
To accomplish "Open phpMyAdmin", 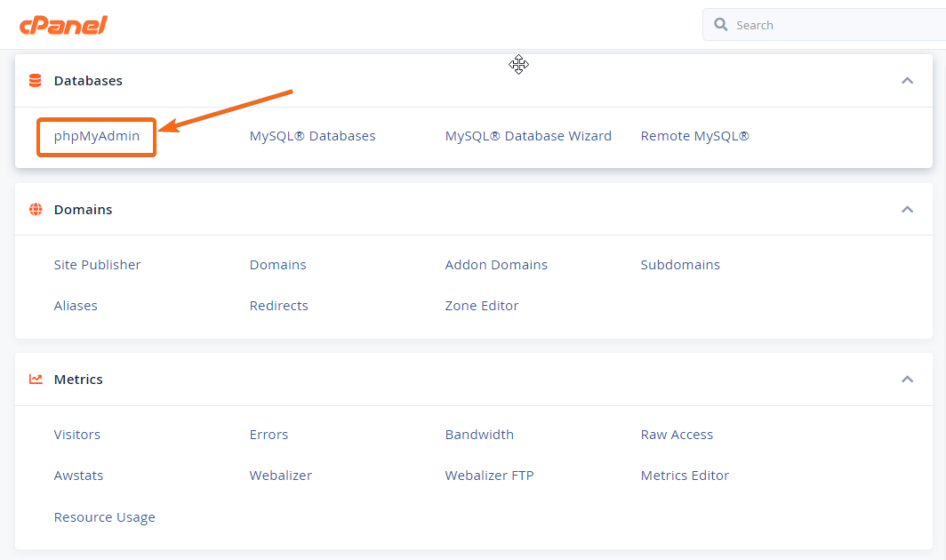I will coord(97,136).
